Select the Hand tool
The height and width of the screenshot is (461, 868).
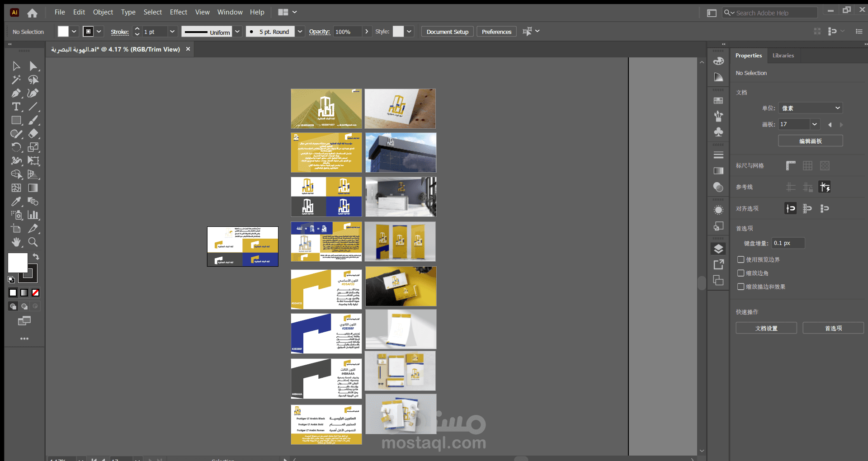pyautogui.click(x=16, y=242)
